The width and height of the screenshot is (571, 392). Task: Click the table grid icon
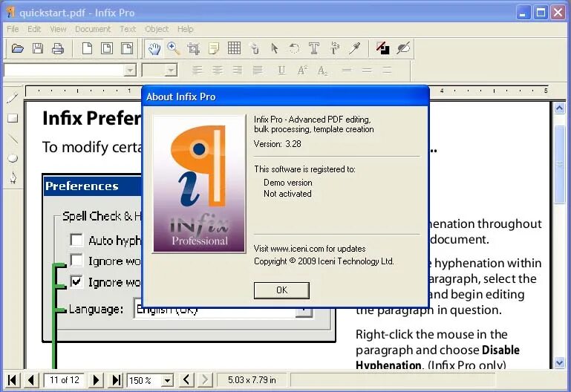tap(234, 48)
